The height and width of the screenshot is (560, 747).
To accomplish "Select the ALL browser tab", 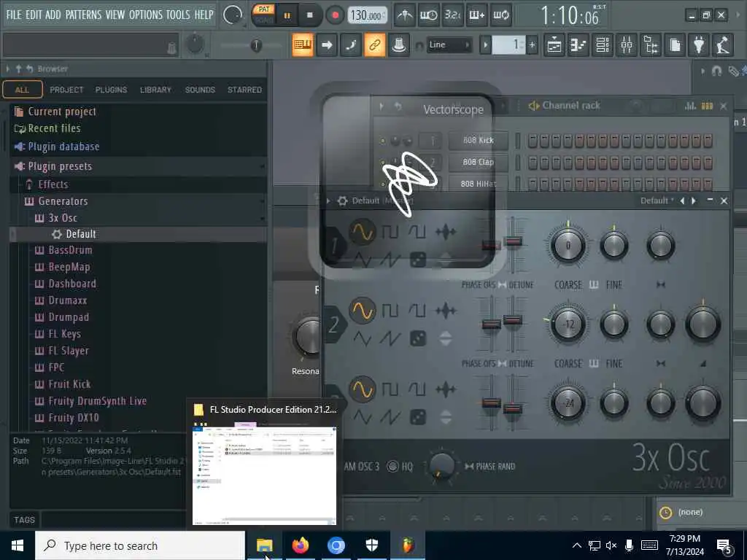I will [x=23, y=90].
